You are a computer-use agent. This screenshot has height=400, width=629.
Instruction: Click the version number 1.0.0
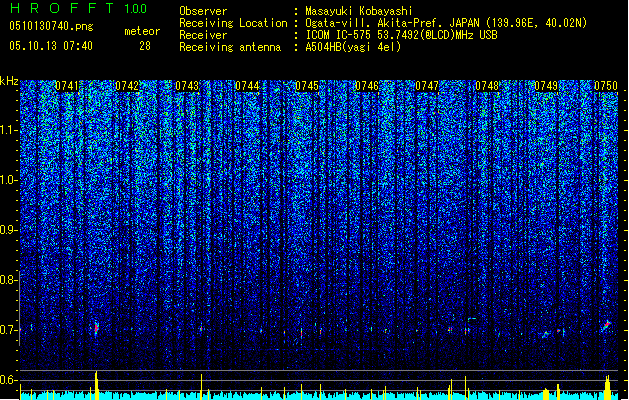[136, 8]
